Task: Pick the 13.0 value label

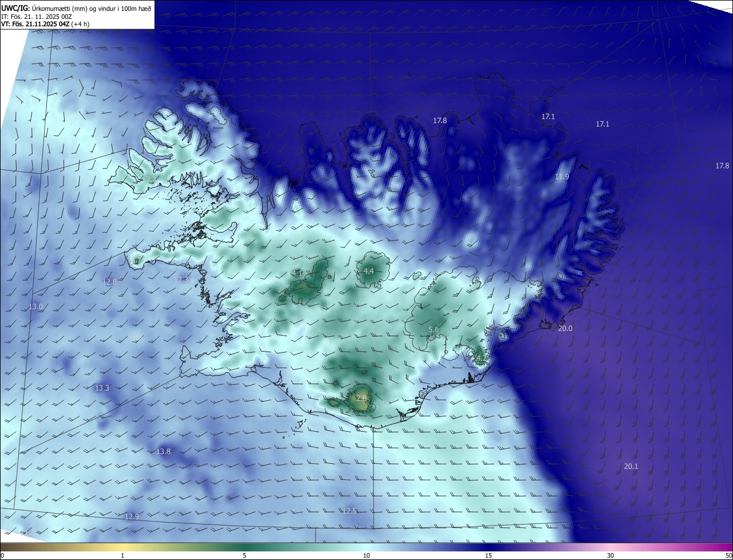Action: coord(36,307)
